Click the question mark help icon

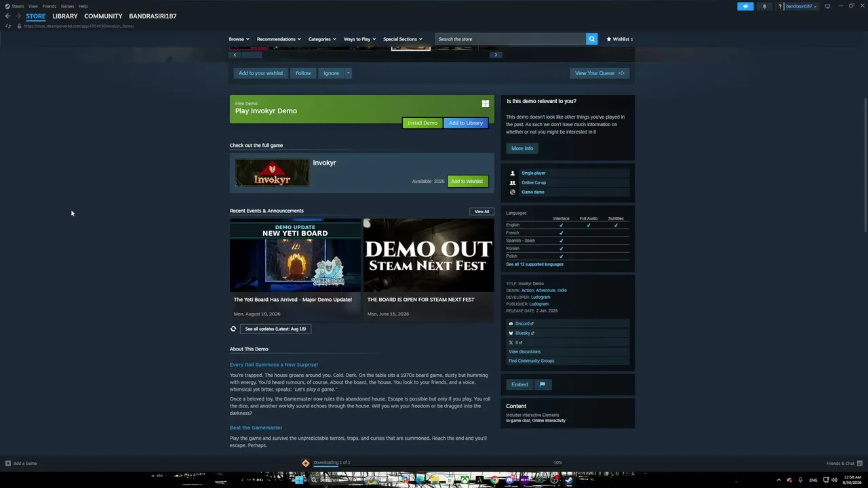[780, 6]
